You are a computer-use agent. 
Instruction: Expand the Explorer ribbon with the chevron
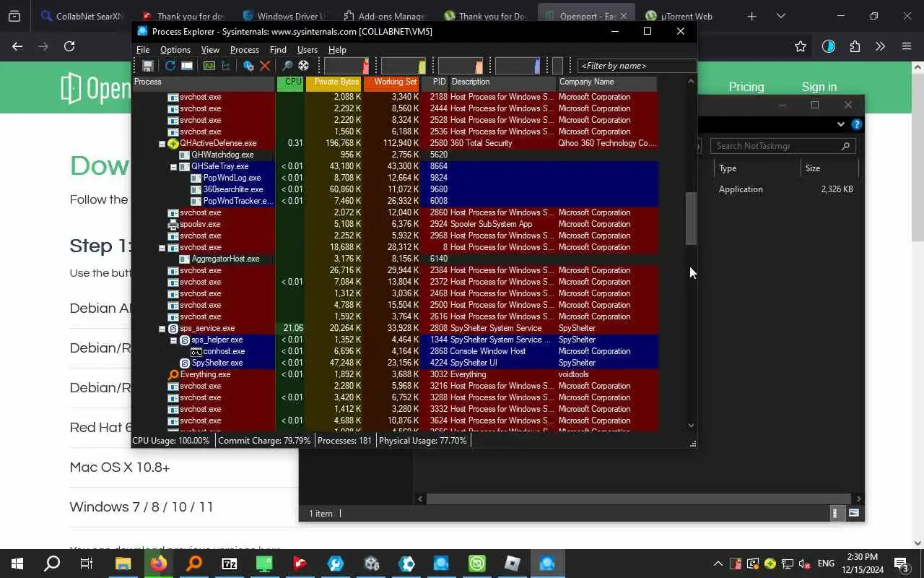(x=841, y=124)
